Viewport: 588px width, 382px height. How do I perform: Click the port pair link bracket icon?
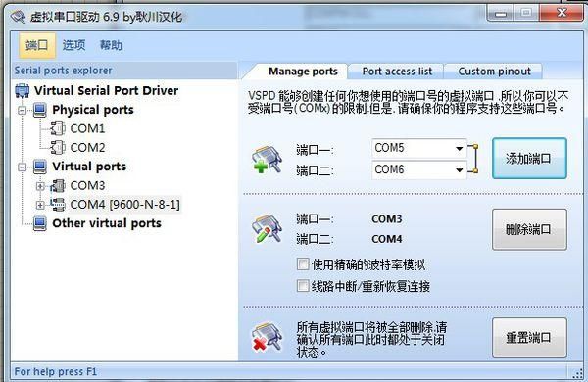point(473,159)
